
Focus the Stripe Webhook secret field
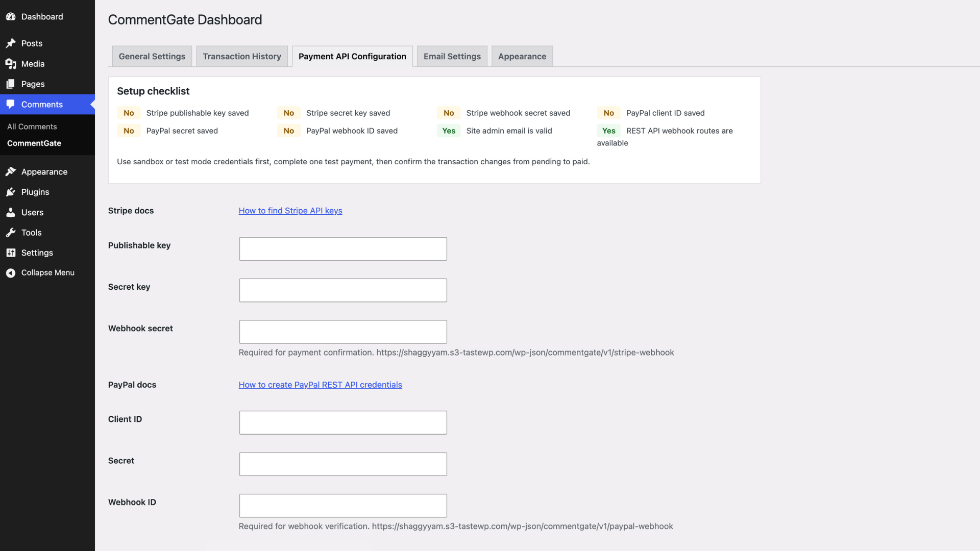[343, 332]
